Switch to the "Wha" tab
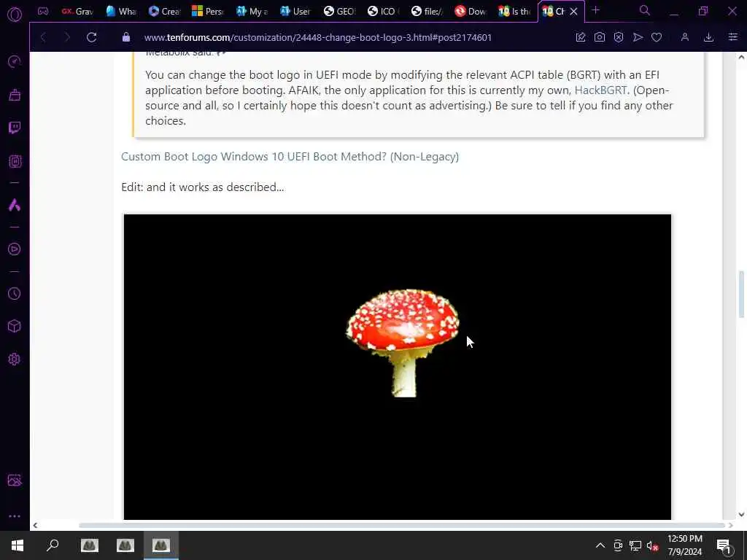The image size is (747, 560). point(121,12)
